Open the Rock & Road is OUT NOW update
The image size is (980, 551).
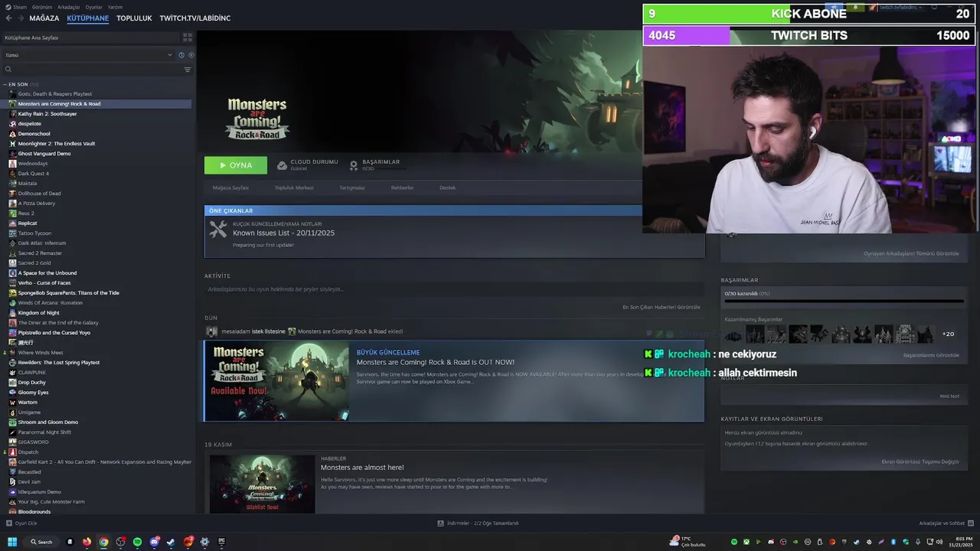[x=454, y=381]
